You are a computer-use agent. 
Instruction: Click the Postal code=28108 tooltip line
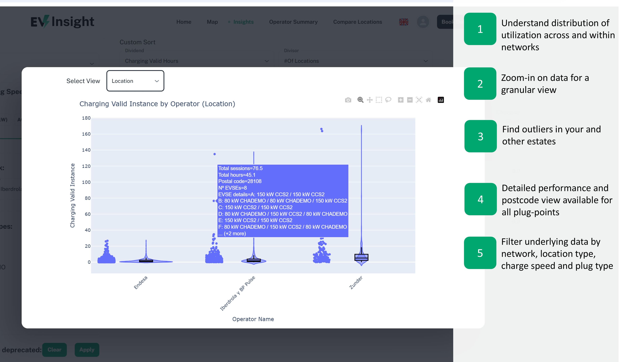click(x=240, y=181)
